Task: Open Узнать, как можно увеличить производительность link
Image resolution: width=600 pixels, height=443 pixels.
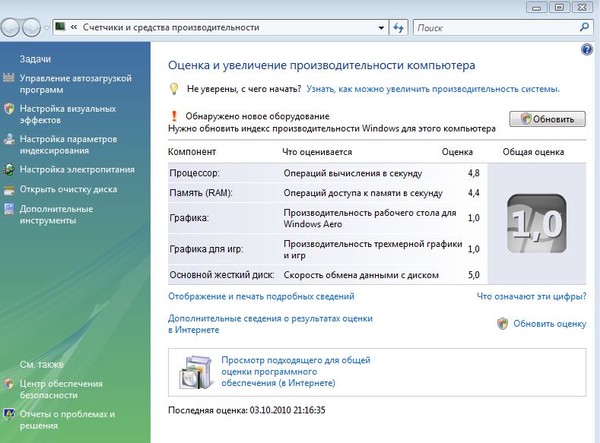Action: point(433,89)
